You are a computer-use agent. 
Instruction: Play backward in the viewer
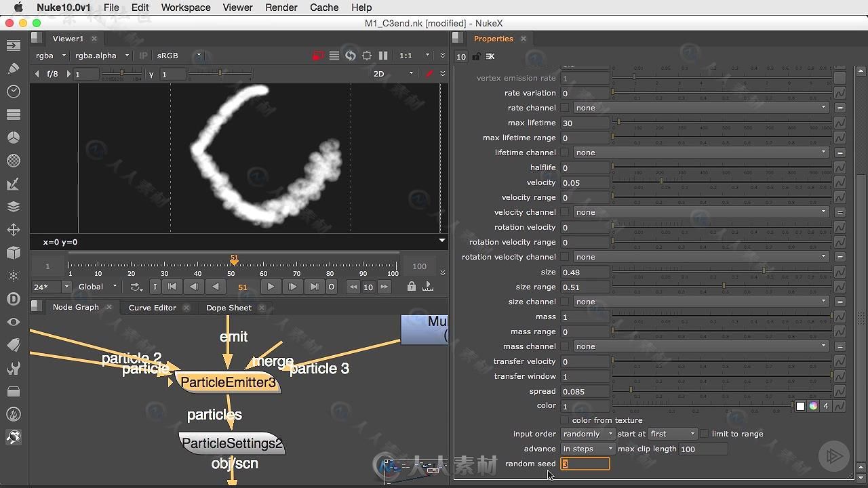pos(216,287)
